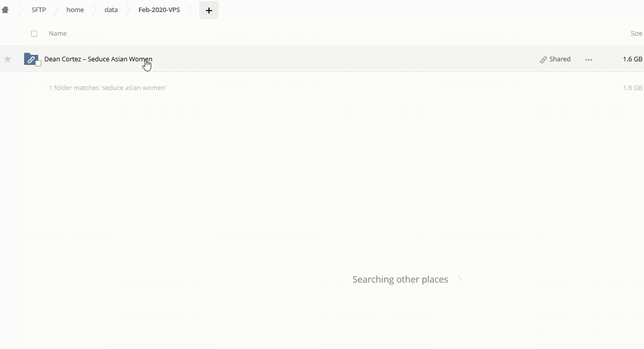This screenshot has height=349, width=644.
Task: Click the plus new-item button
Action: point(209,10)
